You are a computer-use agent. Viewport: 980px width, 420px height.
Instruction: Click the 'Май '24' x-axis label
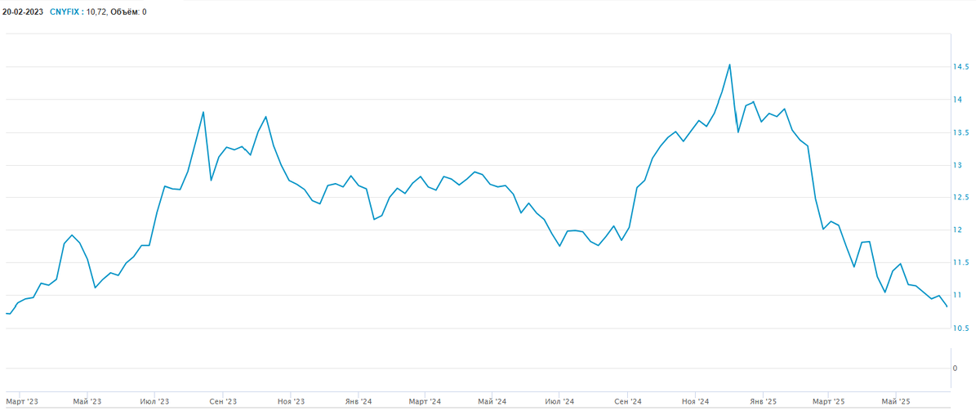pos(492,401)
